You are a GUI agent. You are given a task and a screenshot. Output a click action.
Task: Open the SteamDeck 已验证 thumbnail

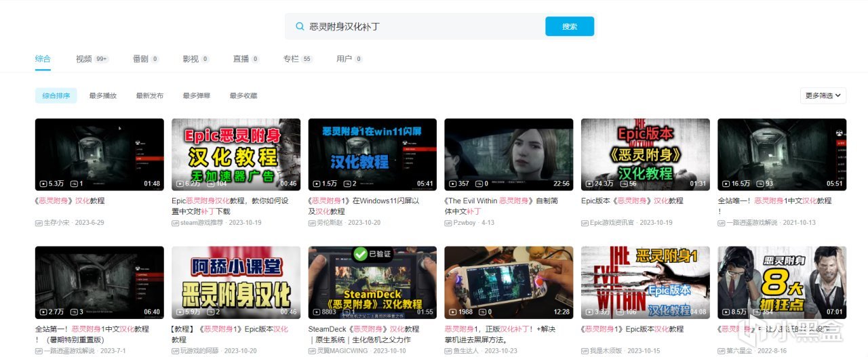pos(372,282)
